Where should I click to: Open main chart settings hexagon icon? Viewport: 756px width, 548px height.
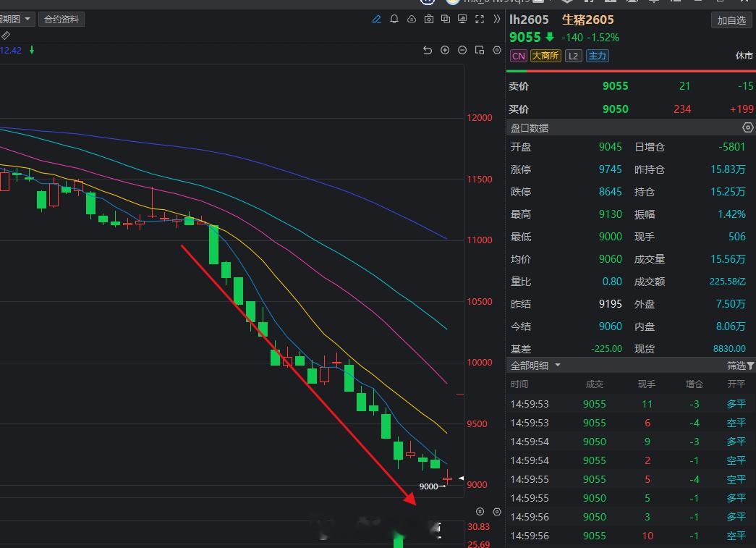click(x=496, y=50)
